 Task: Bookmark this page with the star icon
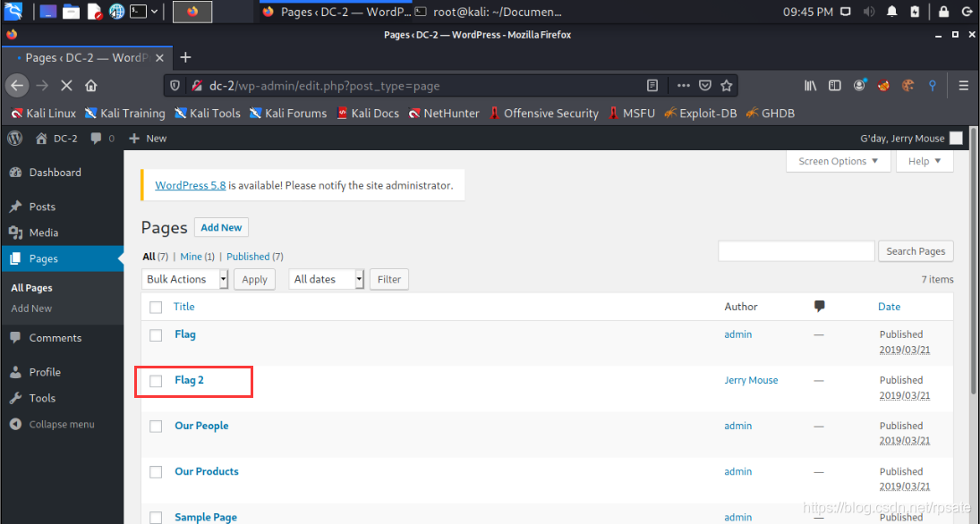(x=726, y=86)
